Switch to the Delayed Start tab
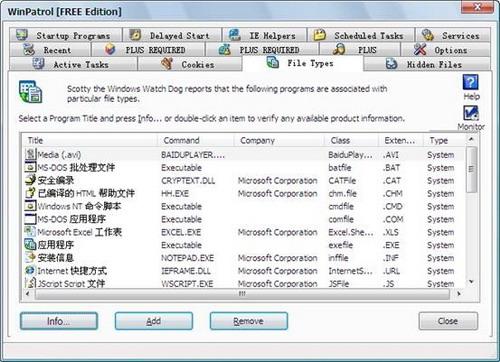500x362 pixels. point(172,35)
